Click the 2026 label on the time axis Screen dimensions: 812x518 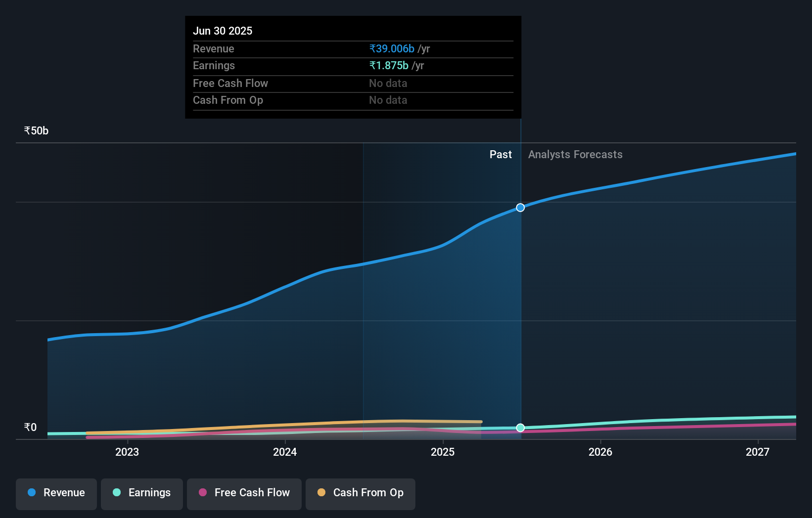[600, 452]
